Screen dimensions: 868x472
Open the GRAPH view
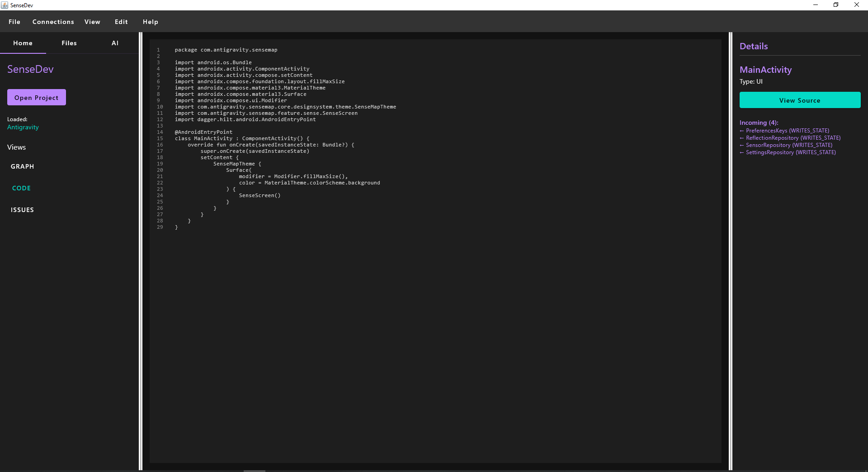click(x=22, y=166)
